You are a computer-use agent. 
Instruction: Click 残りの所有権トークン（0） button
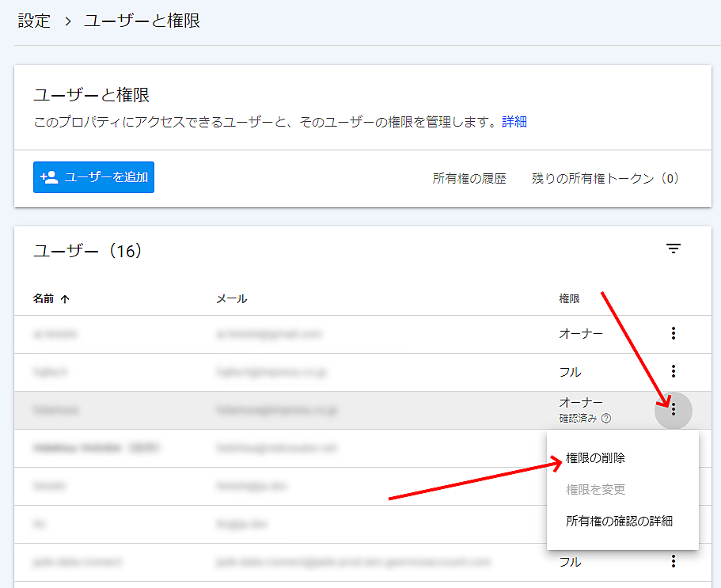pyautogui.click(x=605, y=178)
